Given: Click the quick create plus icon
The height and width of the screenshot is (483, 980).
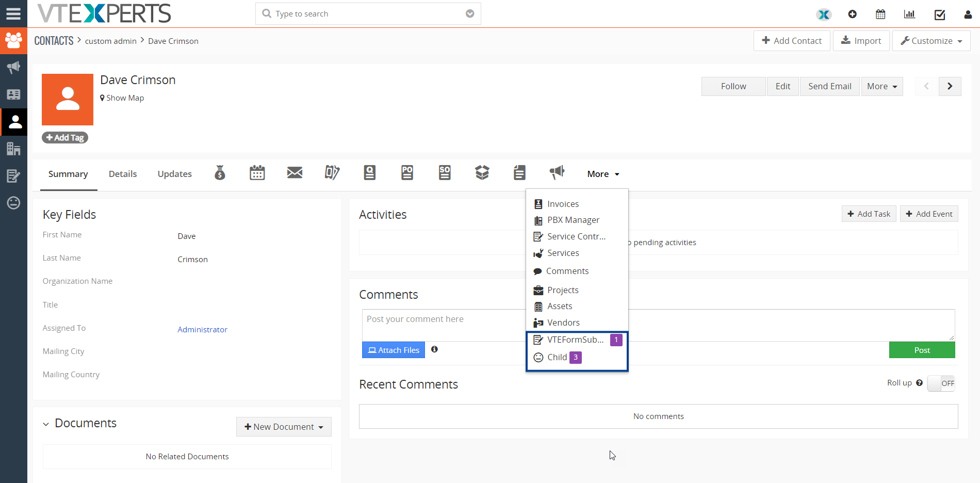Looking at the screenshot, I should click(852, 14).
